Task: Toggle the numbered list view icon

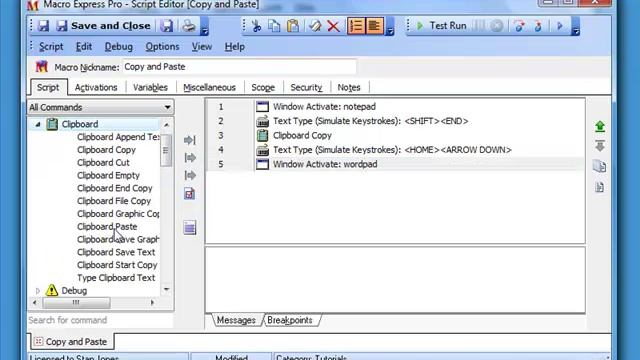Action: click(356, 26)
